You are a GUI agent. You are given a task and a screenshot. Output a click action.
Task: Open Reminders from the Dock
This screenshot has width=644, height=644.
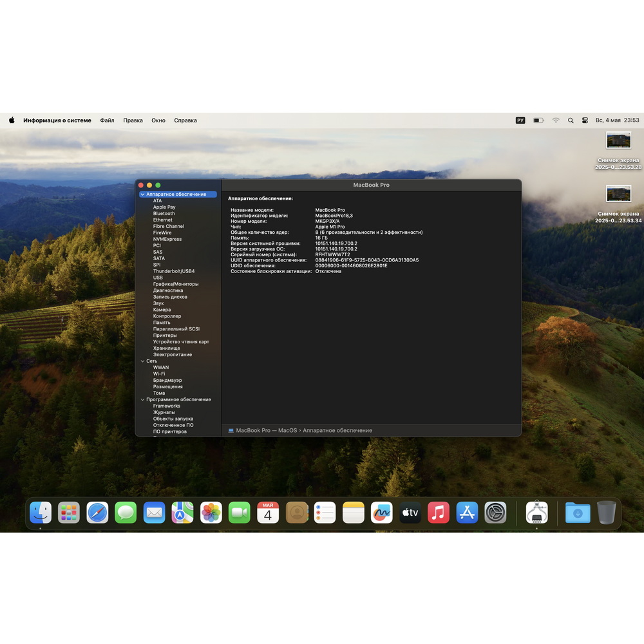pos(325,513)
